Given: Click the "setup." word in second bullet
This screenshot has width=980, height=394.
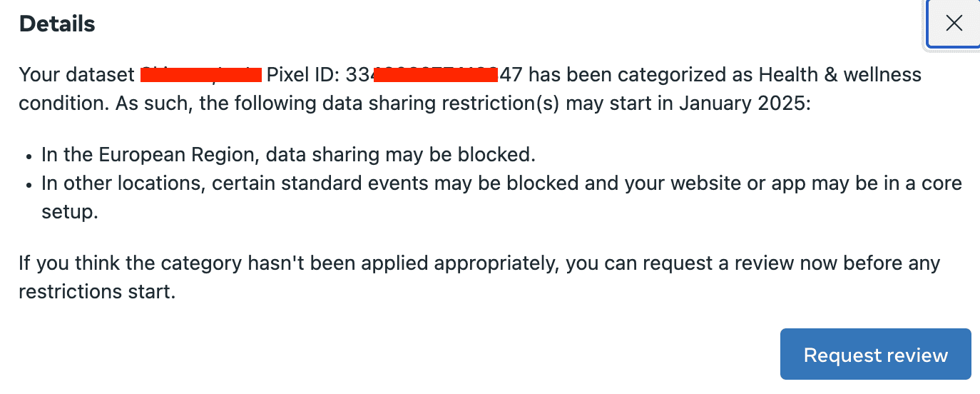Looking at the screenshot, I should coord(69,212).
